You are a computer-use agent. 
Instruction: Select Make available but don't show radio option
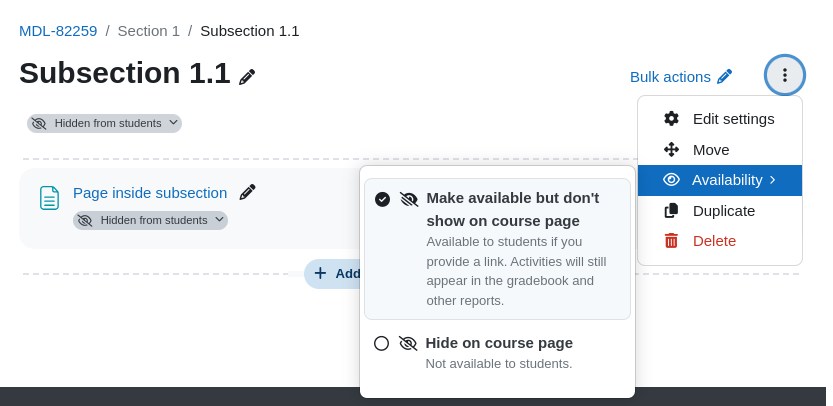click(382, 199)
